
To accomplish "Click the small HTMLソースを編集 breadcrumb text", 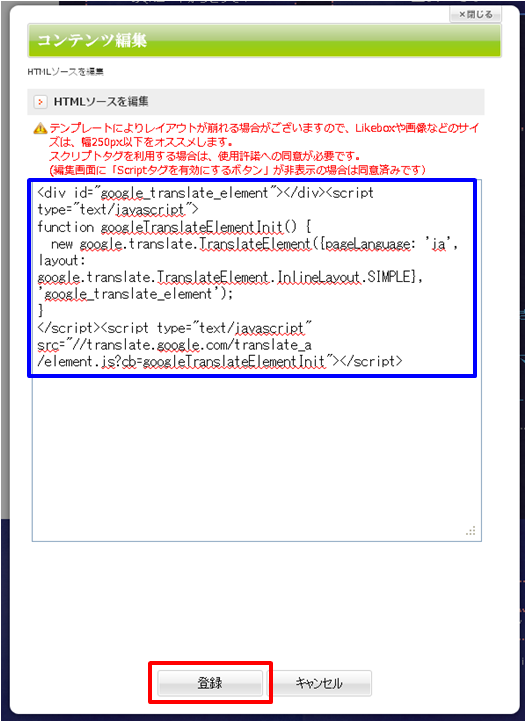I will [65, 72].
